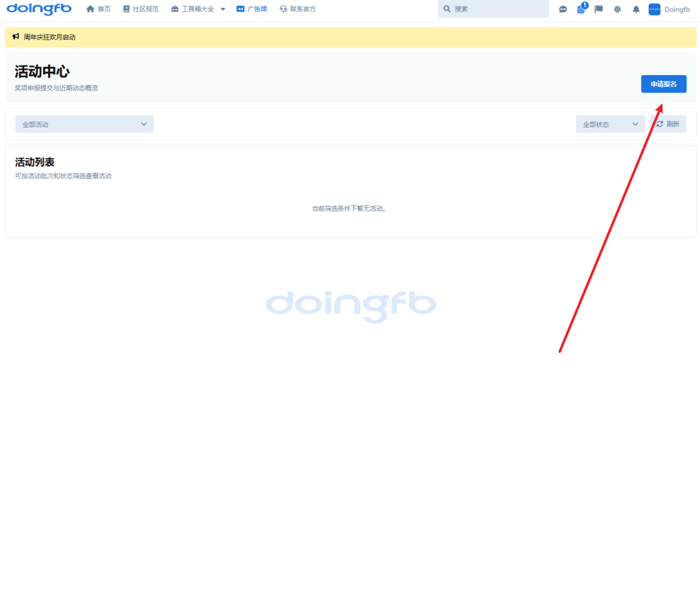Open the 全部活动 dropdown
The image size is (700, 611).
point(84,124)
